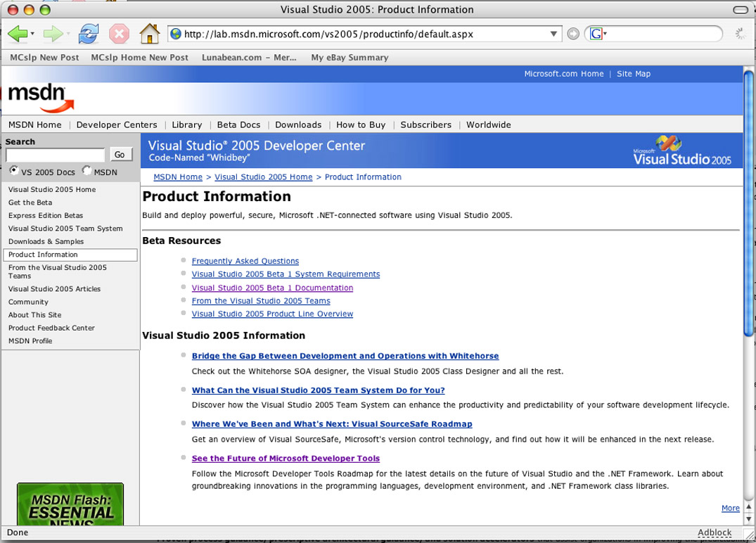Screen dimensions: 756x543
Task: Click the MSDN Home breadcrumb link
Action: (178, 177)
